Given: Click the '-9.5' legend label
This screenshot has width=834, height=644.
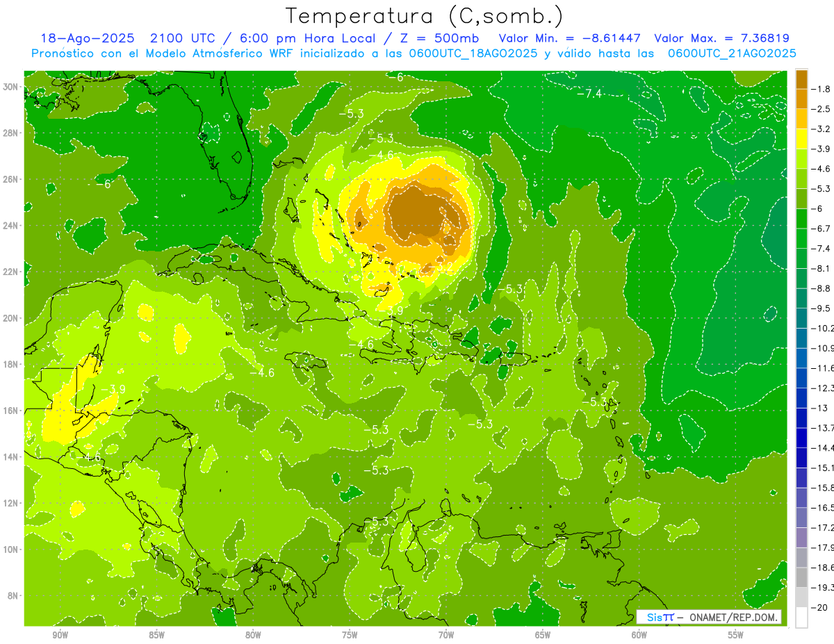Looking at the screenshot, I should click(821, 308).
